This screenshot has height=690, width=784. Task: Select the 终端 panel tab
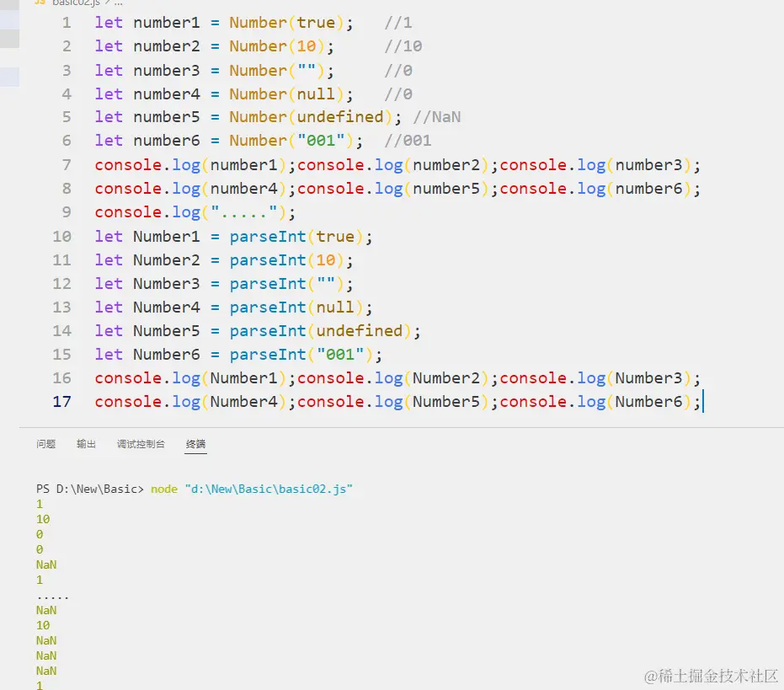(x=195, y=444)
